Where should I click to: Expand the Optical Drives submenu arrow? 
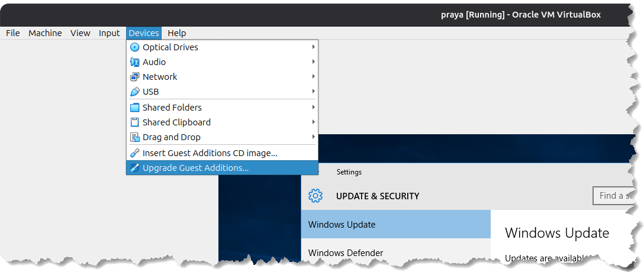pyautogui.click(x=313, y=47)
